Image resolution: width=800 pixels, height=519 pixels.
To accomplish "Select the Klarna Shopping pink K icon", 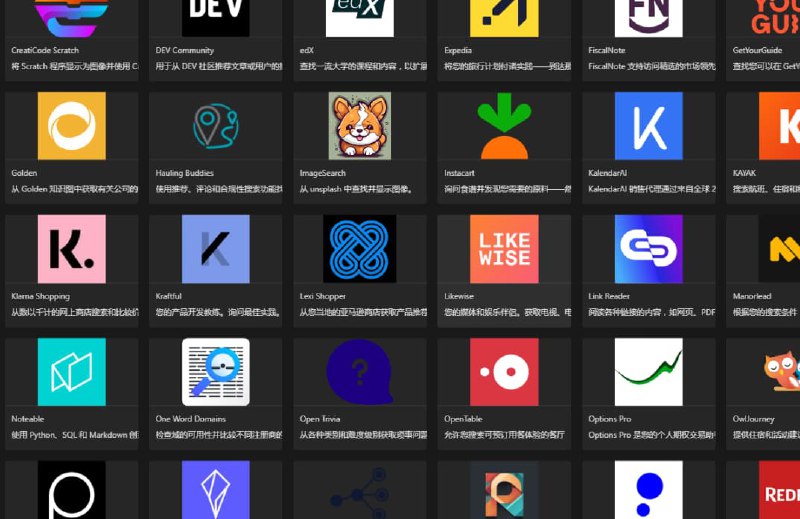I will [x=71, y=249].
